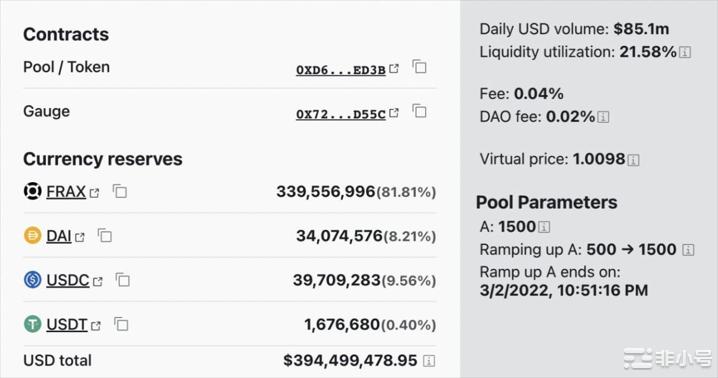Image resolution: width=718 pixels, height=378 pixels.
Task: Copy the USDT token address
Action: (x=121, y=324)
